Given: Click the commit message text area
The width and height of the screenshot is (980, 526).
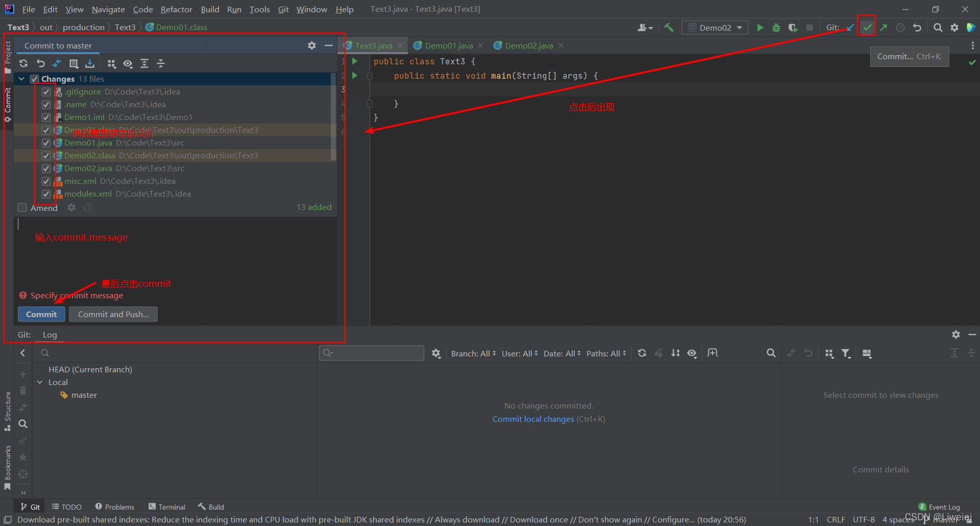Looking at the screenshot, I should click(175, 253).
